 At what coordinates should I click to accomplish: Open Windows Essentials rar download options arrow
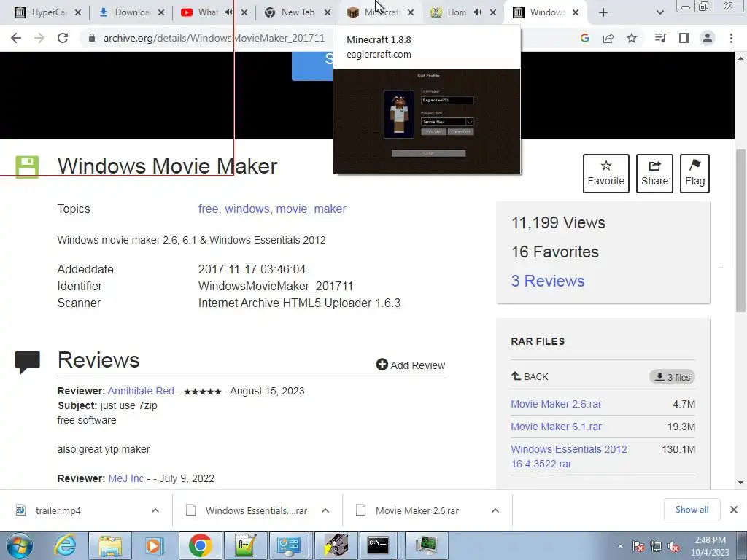[x=325, y=510]
